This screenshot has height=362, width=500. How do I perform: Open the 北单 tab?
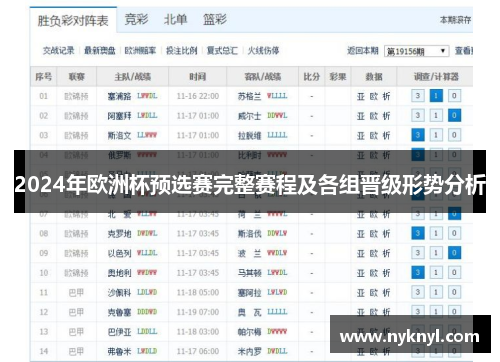point(175,19)
